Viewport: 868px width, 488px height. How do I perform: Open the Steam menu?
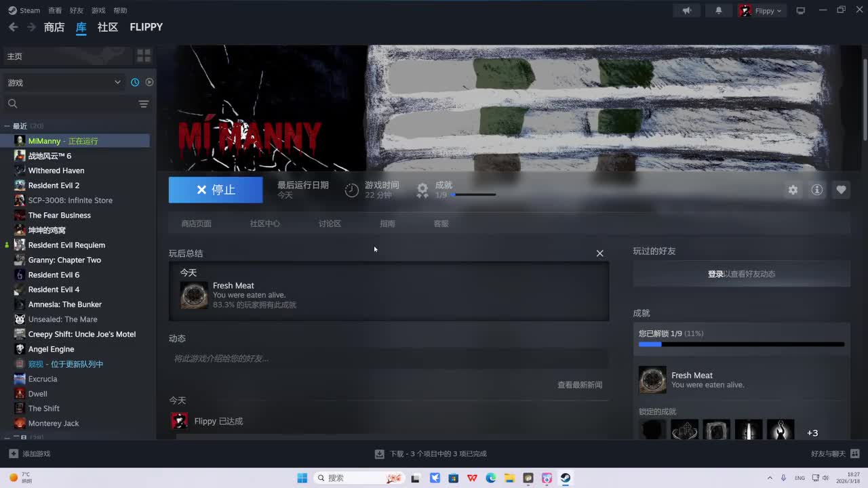click(x=24, y=10)
